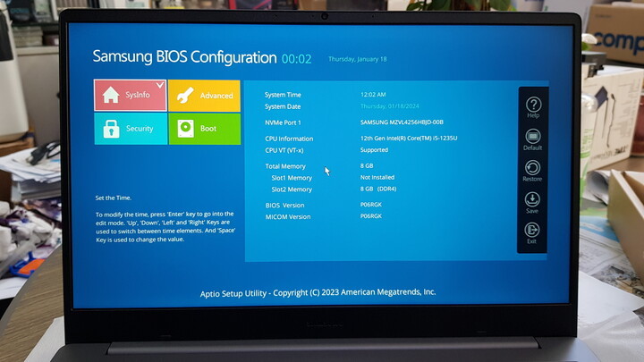Click the MICOM Version P06RGK value

coord(371,216)
